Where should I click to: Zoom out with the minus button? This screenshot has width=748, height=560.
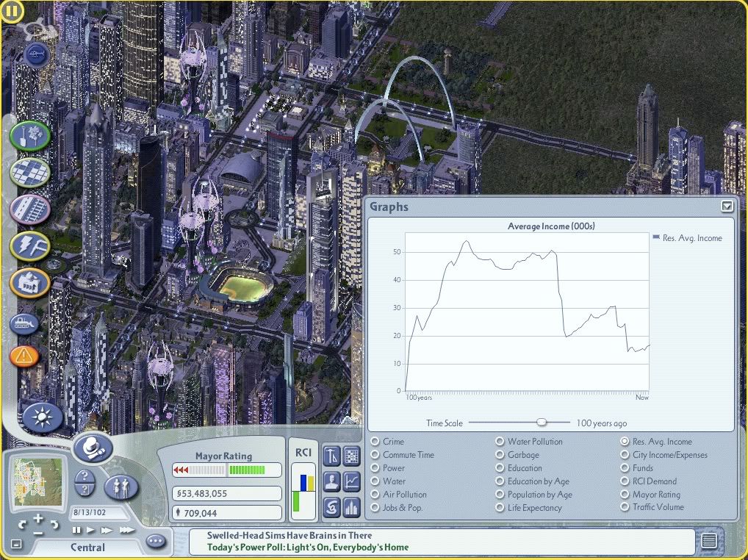39,534
